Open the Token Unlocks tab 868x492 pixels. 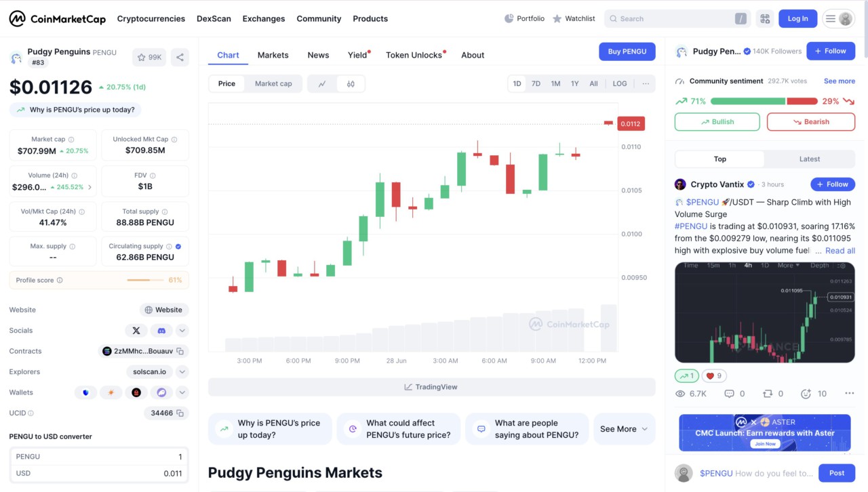pyautogui.click(x=413, y=55)
